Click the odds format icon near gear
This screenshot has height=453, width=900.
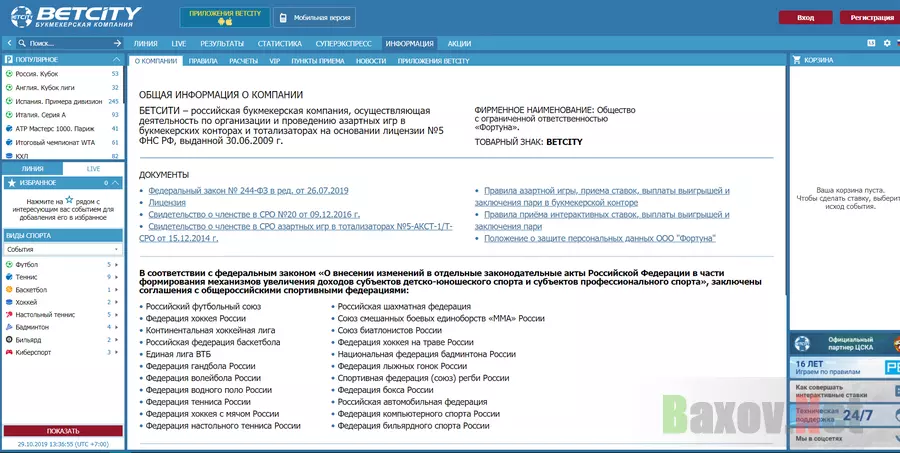pyautogui.click(x=871, y=43)
